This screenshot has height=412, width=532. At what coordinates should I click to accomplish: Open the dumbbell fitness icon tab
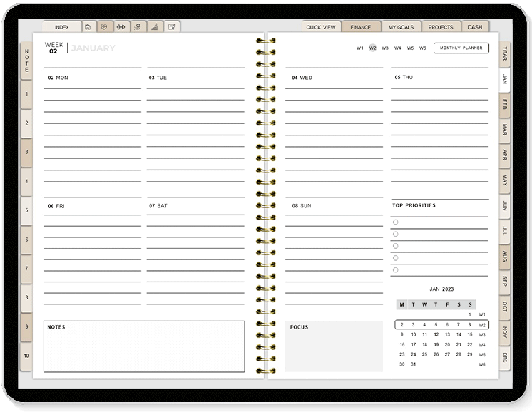click(x=121, y=27)
